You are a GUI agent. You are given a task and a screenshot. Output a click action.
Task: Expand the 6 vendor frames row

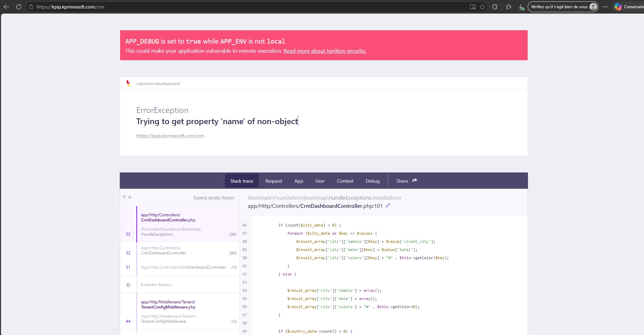(x=157, y=285)
